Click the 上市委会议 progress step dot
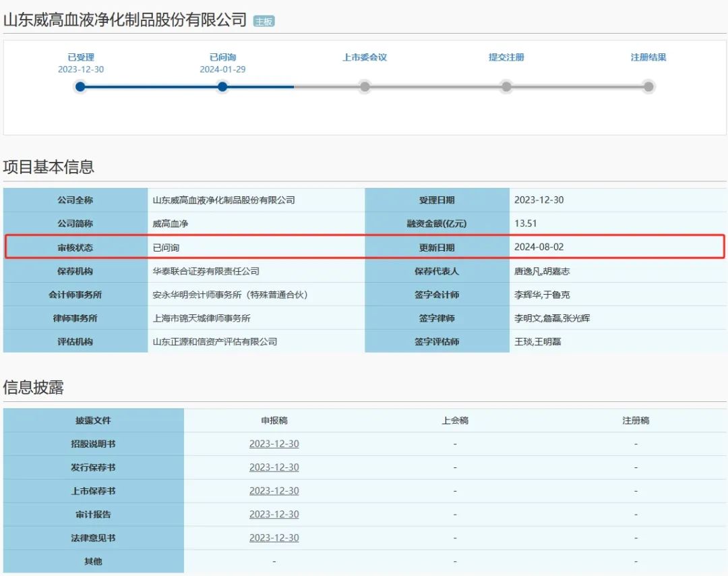Image resolution: width=728 pixels, height=576 pixels. click(365, 86)
